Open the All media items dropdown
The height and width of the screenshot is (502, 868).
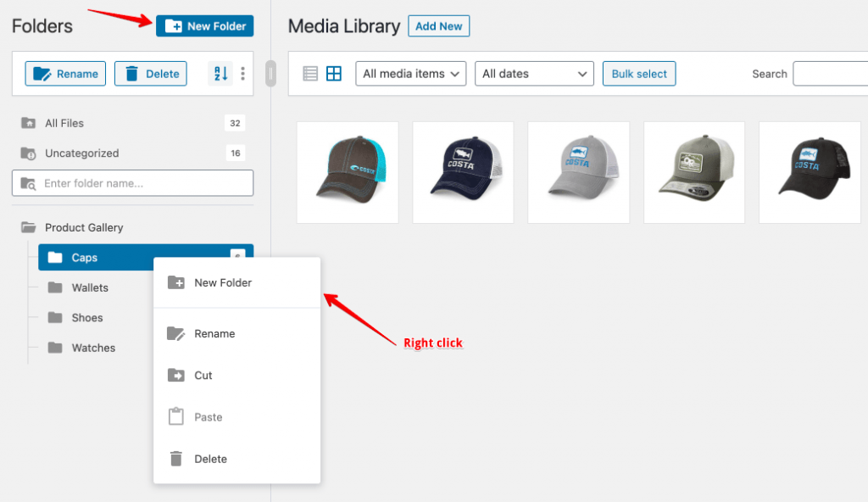(410, 73)
